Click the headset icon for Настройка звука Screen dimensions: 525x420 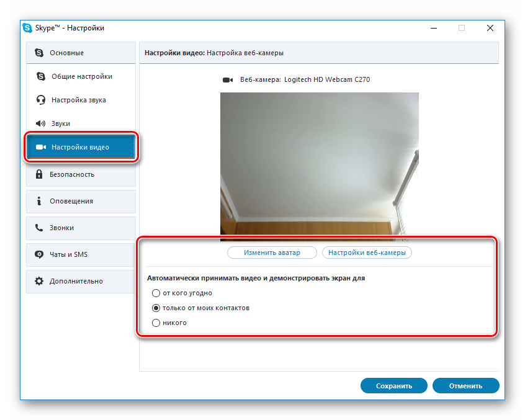(x=41, y=100)
